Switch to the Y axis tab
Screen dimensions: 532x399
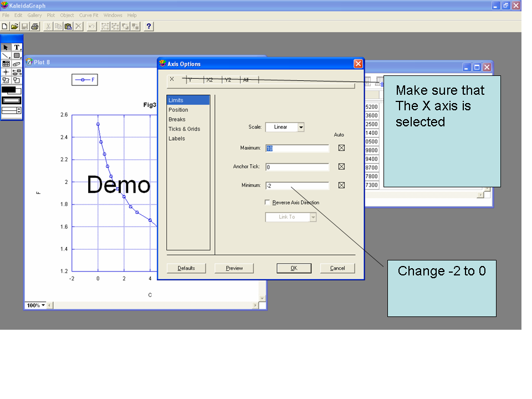click(x=190, y=80)
